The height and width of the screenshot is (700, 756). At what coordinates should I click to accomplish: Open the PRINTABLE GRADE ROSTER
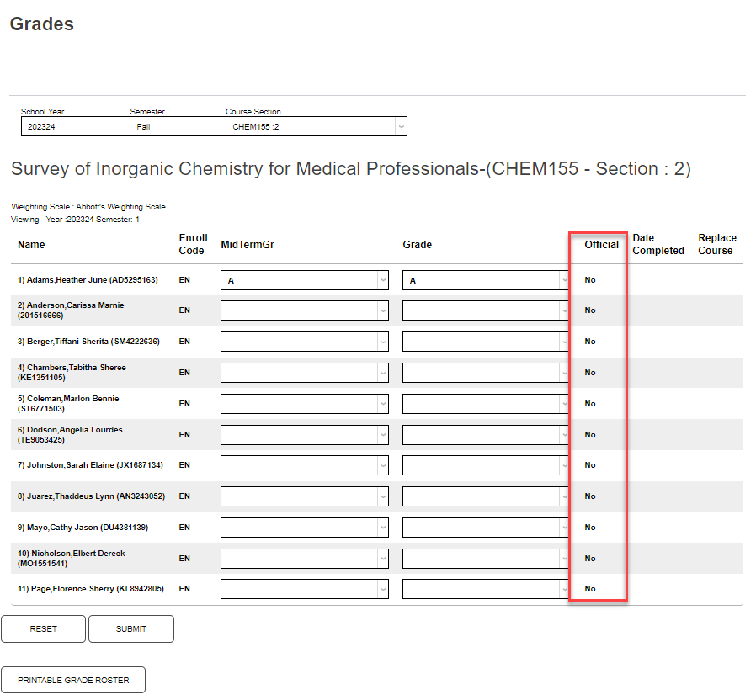(73, 680)
